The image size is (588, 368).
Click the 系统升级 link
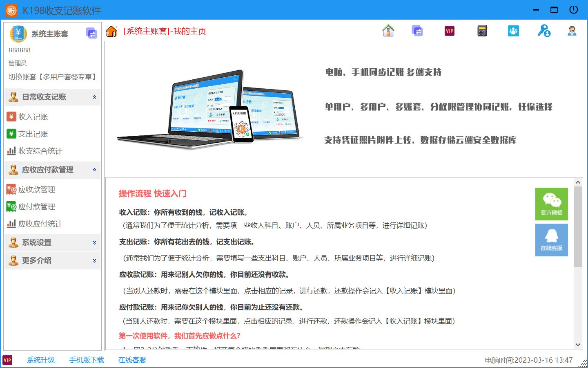click(x=40, y=360)
